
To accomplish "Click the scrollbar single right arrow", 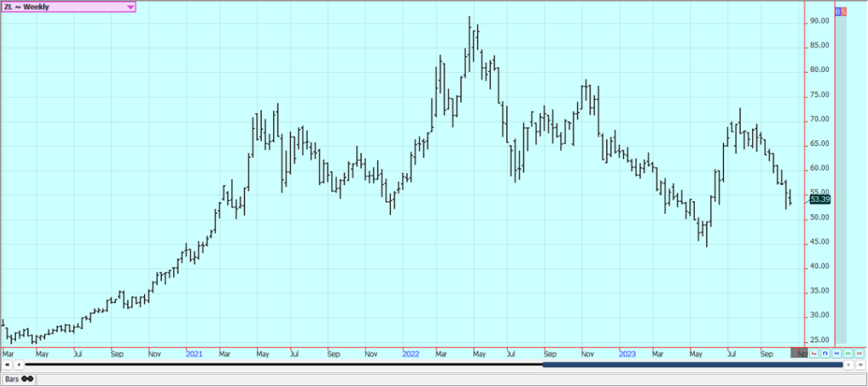I will coord(849,365).
